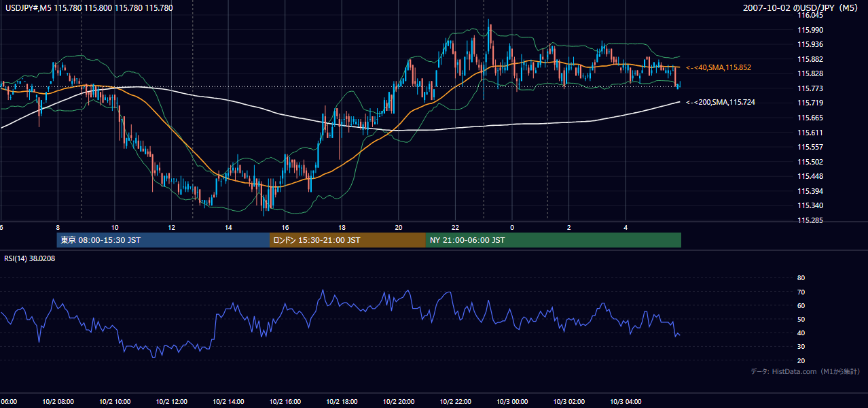Click the 22 hour tick under price chart
Screen dimensions: 868x408
456,227
